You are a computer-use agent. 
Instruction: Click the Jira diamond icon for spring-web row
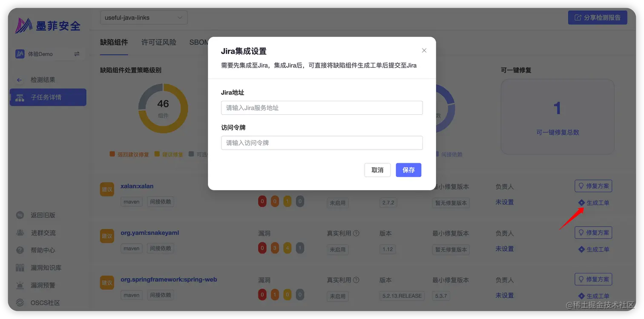(581, 296)
